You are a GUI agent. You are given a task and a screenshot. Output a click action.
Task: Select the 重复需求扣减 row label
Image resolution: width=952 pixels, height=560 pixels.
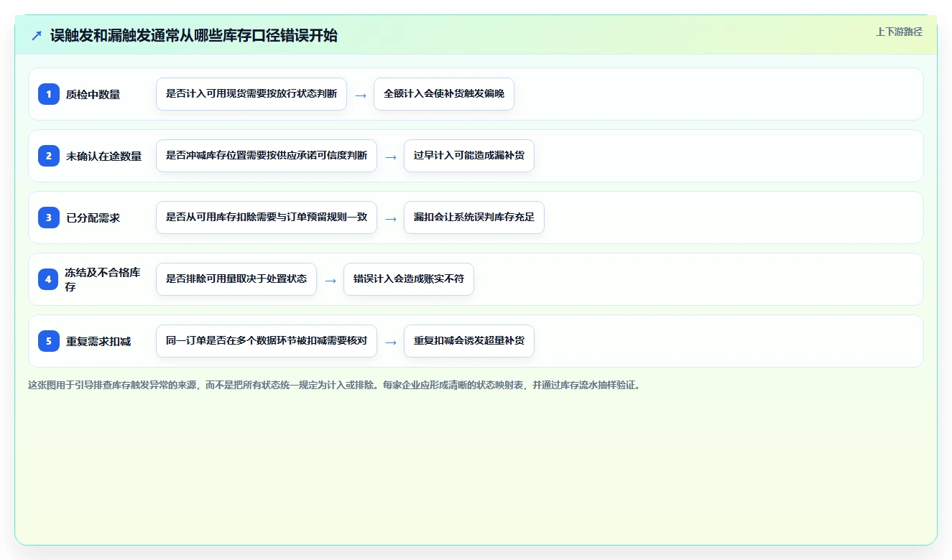point(98,341)
